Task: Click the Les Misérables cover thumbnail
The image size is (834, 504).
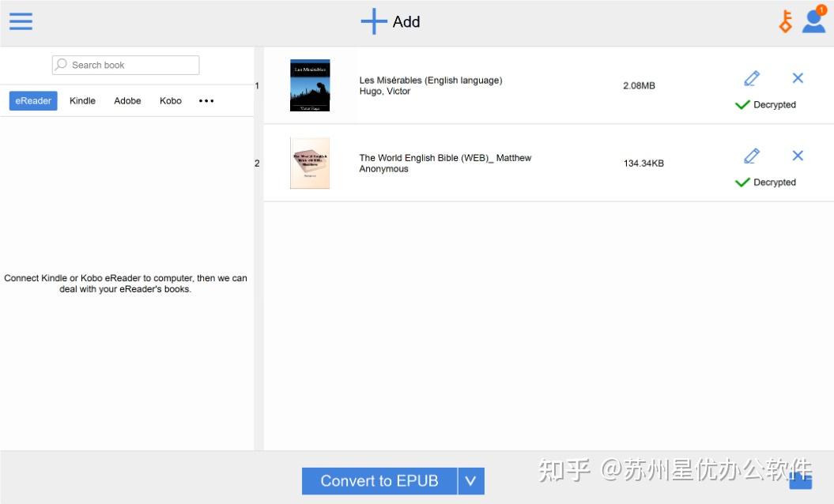Action: (310, 85)
